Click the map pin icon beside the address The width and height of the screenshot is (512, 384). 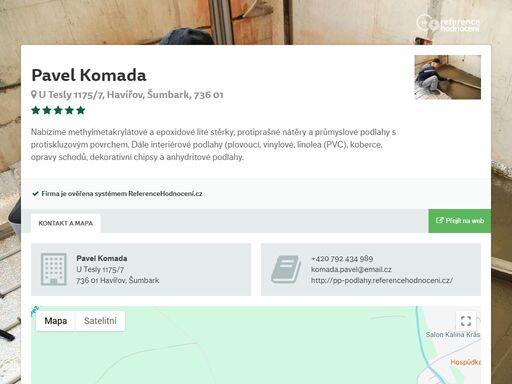pyautogui.click(x=34, y=95)
